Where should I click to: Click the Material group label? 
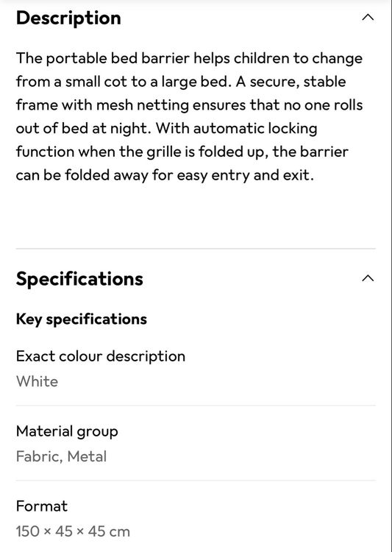click(x=67, y=432)
